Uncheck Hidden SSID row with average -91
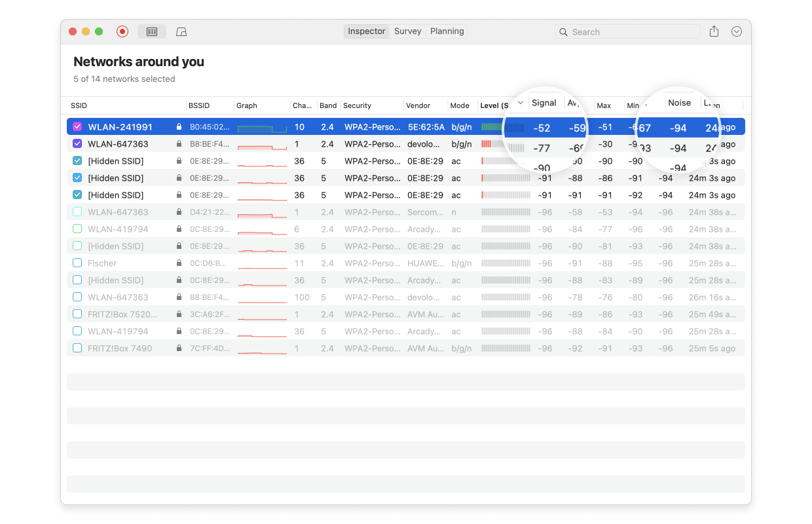 pyautogui.click(x=77, y=195)
